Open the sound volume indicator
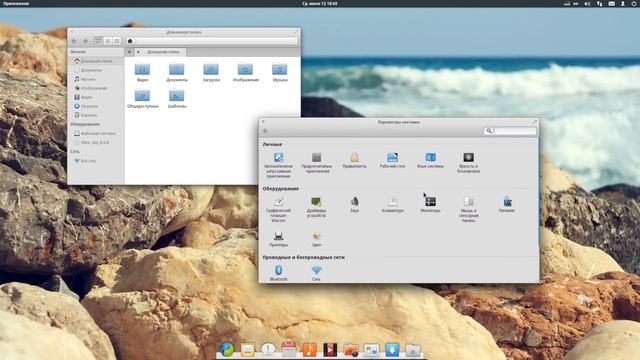This screenshot has height=360, width=640. point(587,3)
